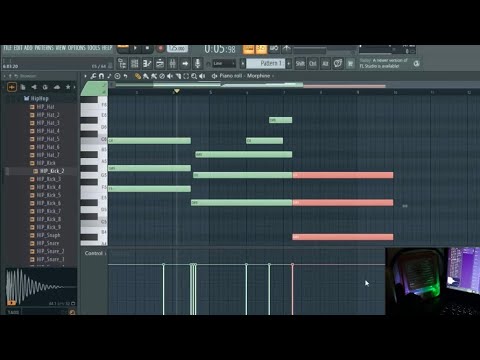Open the piano roll main menu arrow

(86, 76)
